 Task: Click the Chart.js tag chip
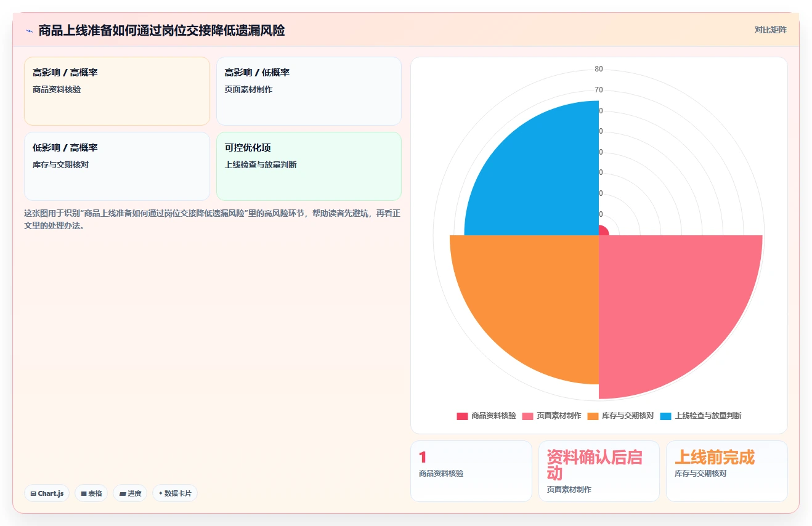(47, 493)
